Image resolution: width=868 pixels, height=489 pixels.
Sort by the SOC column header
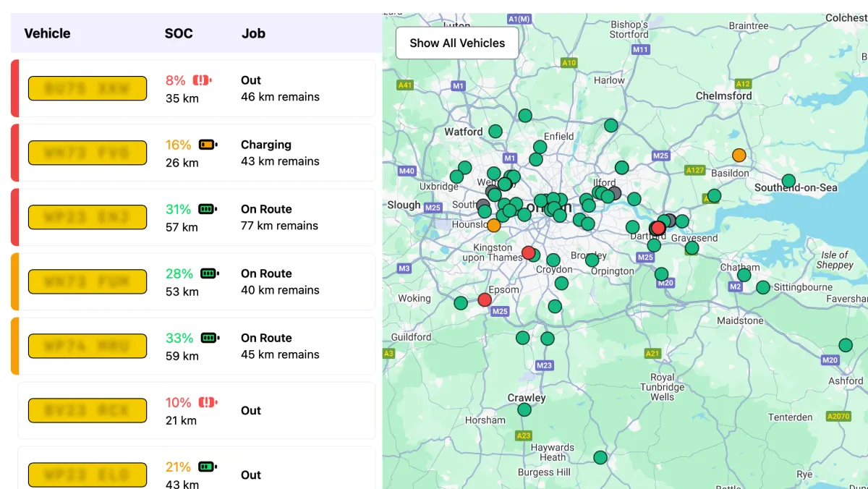coord(179,33)
